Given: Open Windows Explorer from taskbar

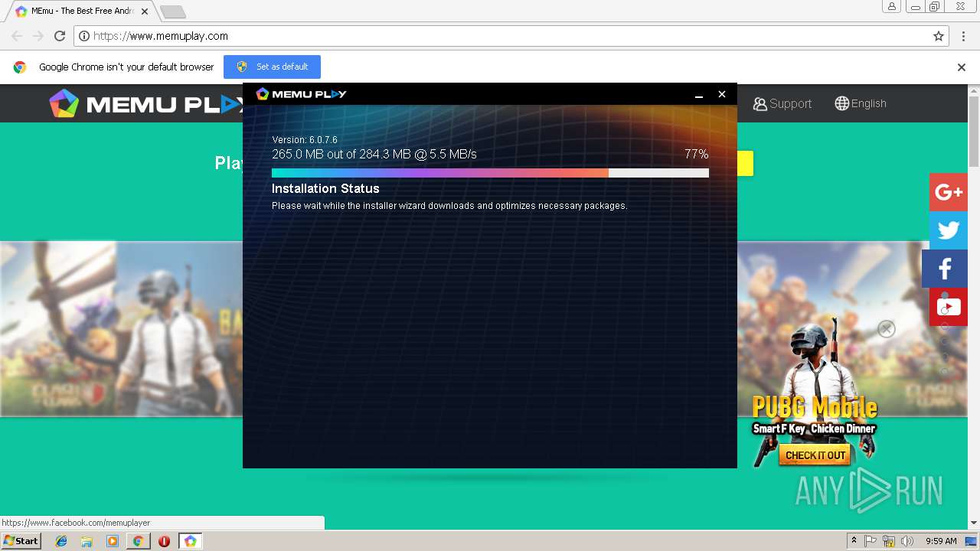Looking at the screenshot, I should (87, 541).
